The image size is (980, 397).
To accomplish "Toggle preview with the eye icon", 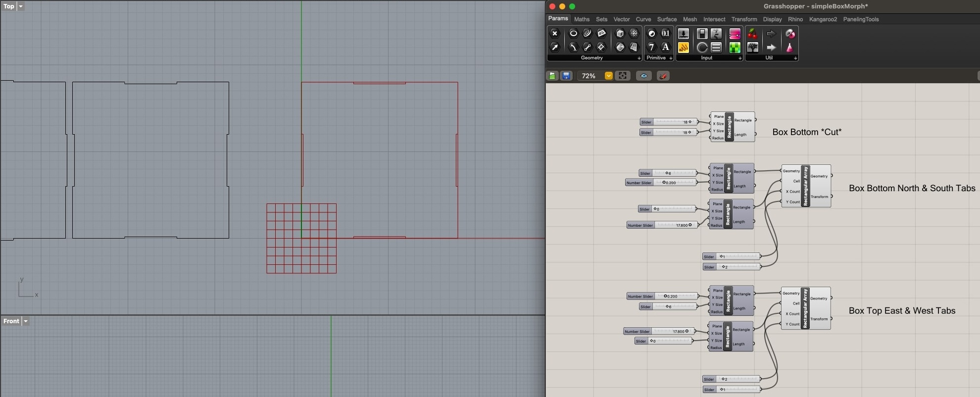I will (644, 76).
